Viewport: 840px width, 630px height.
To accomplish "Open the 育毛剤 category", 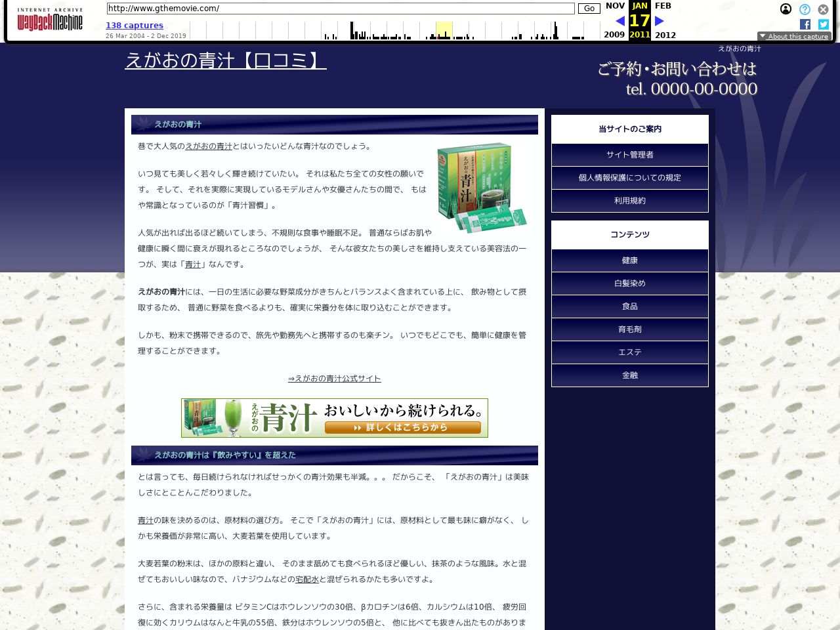I will coord(629,329).
